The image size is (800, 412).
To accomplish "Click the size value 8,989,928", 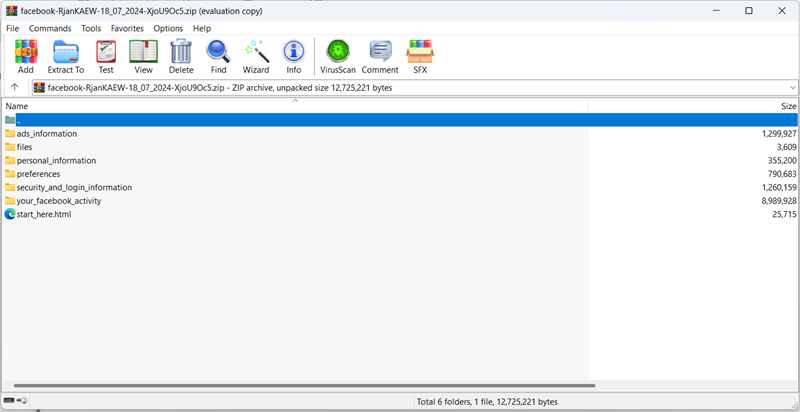I will point(779,201).
